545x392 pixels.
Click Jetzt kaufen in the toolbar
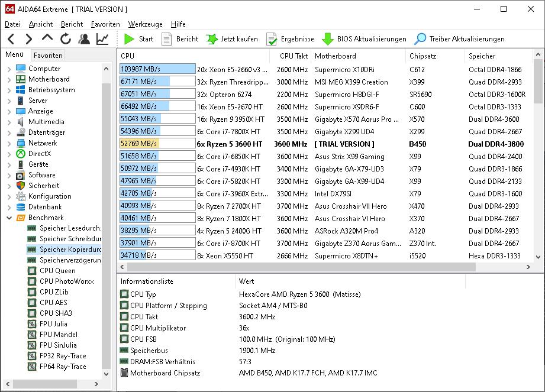coord(232,39)
